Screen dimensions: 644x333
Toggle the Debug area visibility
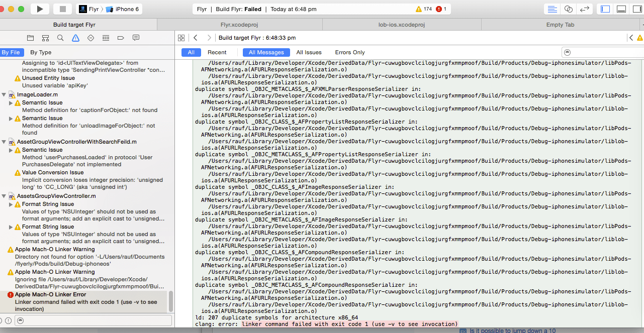[621, 9]
